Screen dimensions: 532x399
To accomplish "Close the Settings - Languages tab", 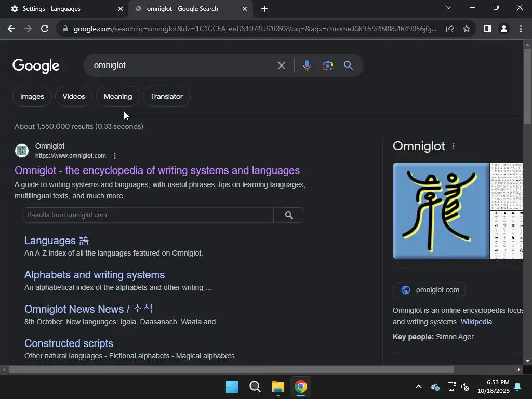I will [x=121, y=9].
